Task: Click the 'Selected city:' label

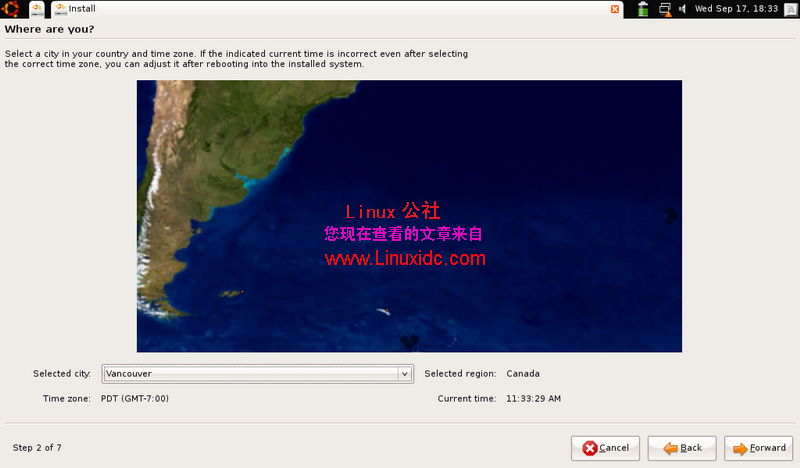Action: 62,374
